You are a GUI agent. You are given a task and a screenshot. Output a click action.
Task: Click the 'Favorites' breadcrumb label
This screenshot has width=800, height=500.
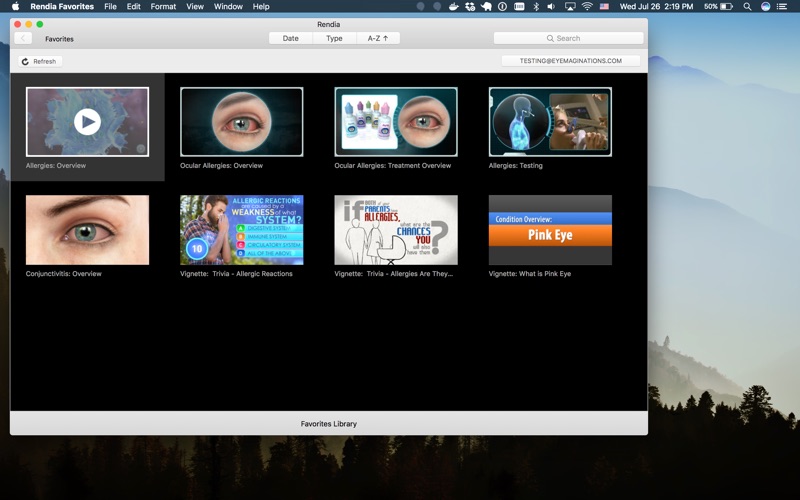tap(59, 39)
